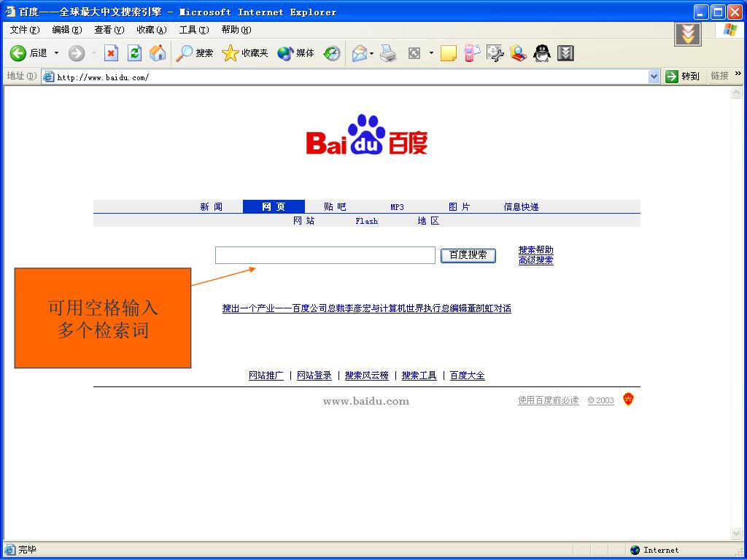Screen dimensions: 747x560
Task: Switch to the 贴吧 tab
Action: (x=336, y=206)
